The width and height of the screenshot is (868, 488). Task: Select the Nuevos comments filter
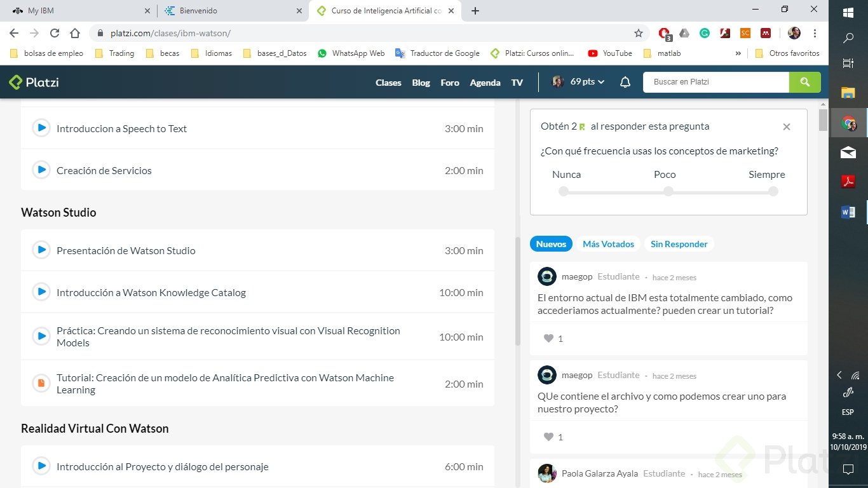pos(551,244)
